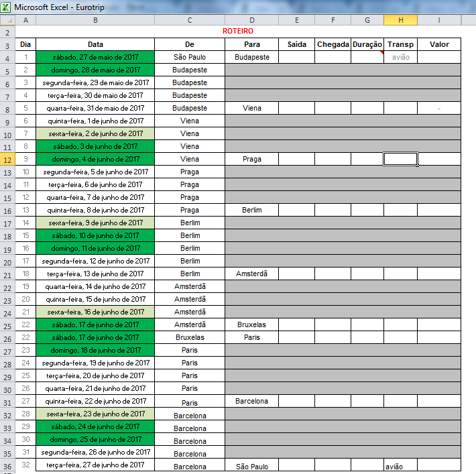476x474 pixels.
Task: Click the 'avião' cell in row 36
Action: pos(401,465)
